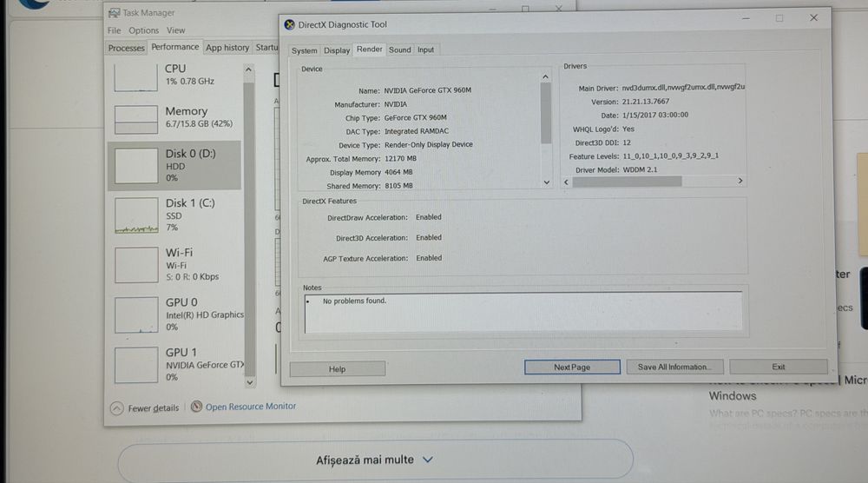Click Save All Information button

tap(674, 367)
